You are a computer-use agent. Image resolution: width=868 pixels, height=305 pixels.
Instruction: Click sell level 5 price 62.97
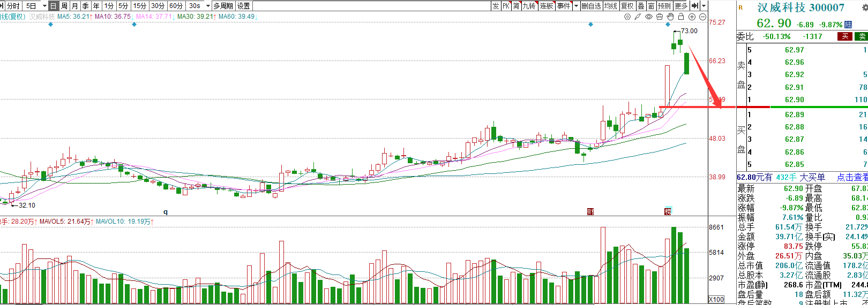tap(795, 50)
